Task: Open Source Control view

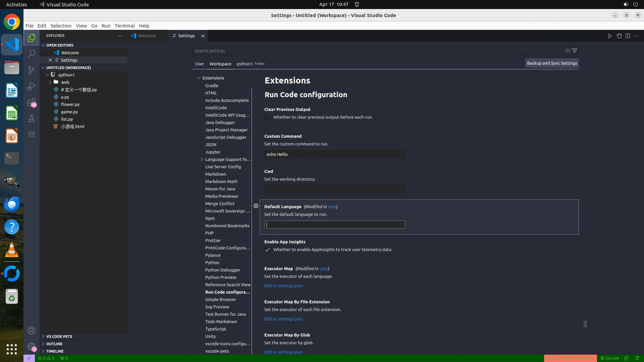Action: (32, 70)
